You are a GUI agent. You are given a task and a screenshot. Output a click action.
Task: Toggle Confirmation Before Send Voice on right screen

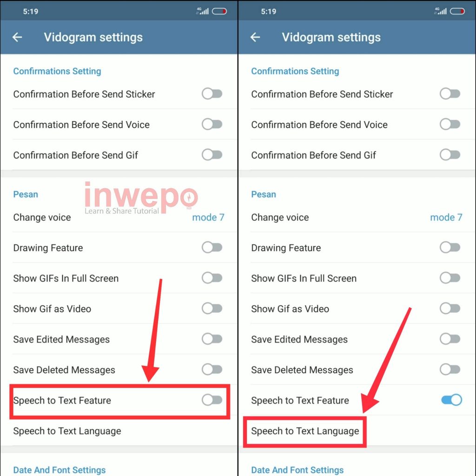coord(450,125)
